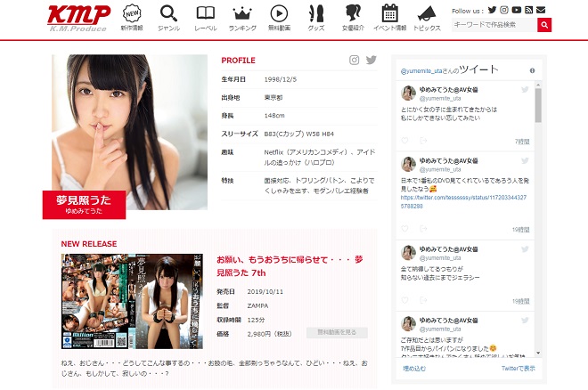Viewport: 588px width, 390px height.
Task: Click author name on ジェラシー tweet
Action: pyautogui.click(x=448, y=249)
